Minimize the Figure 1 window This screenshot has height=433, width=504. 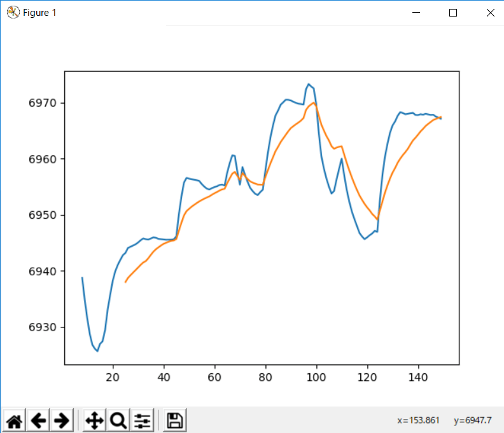pyautogui.click(x=417, y=13)
